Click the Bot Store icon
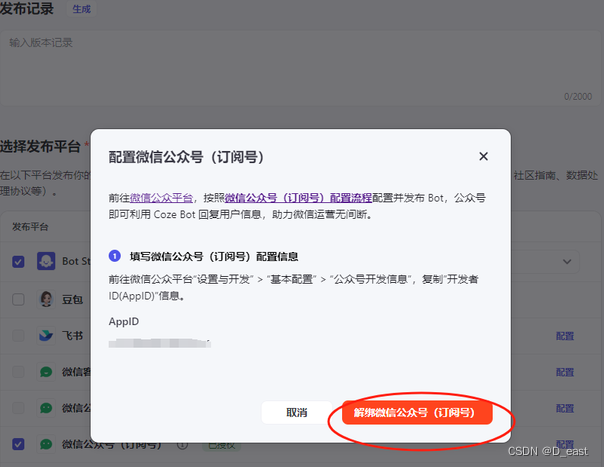604x467 pixels. pos(46,262)
